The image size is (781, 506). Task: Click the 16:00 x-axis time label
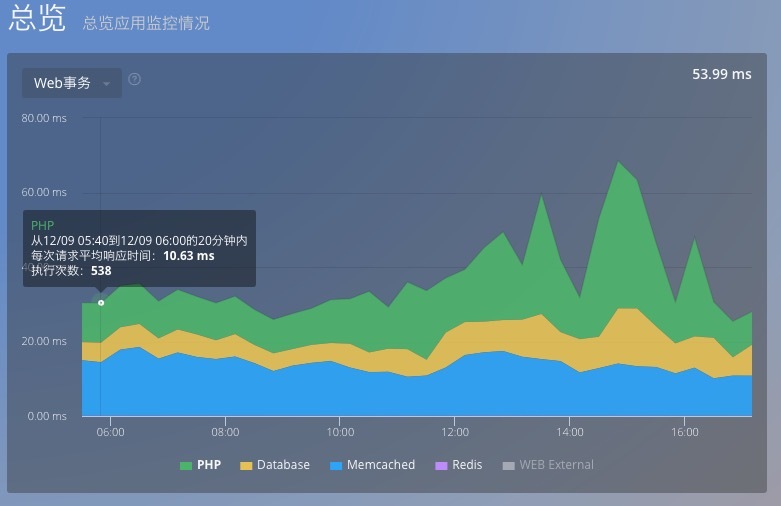coord(684,432)
